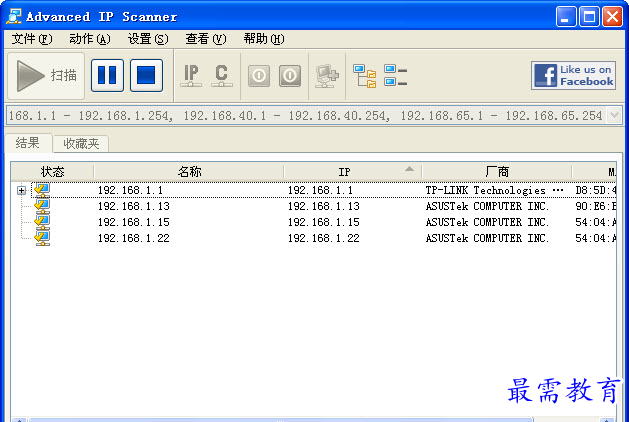Maximize the Advanced IP Scanner window
The image size is (629, 422).
coord(589,17)
